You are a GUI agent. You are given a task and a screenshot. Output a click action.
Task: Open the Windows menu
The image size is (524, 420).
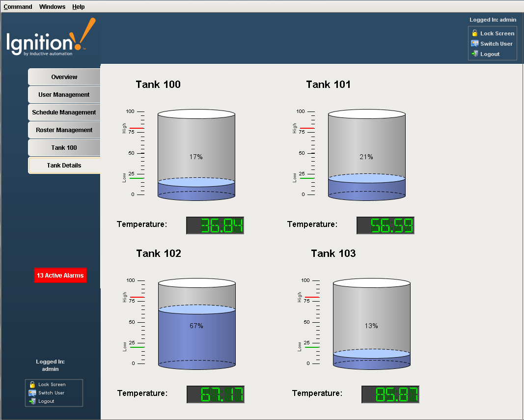pyautogui.click(x=52, y=6)
